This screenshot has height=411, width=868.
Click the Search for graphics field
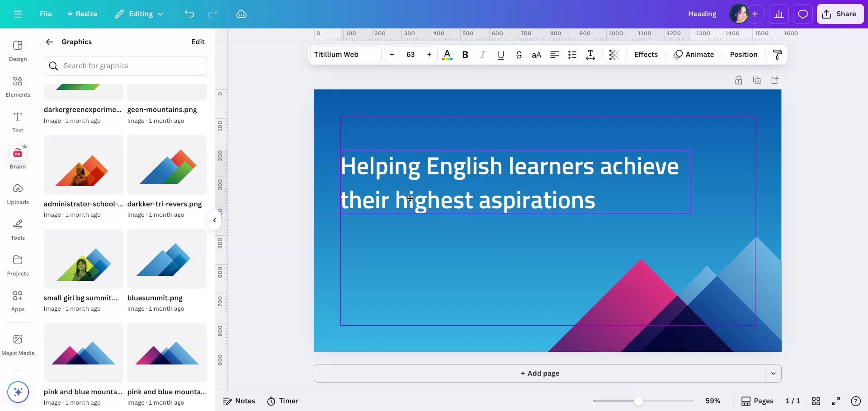pyautogui.click(x=125, y=66)
